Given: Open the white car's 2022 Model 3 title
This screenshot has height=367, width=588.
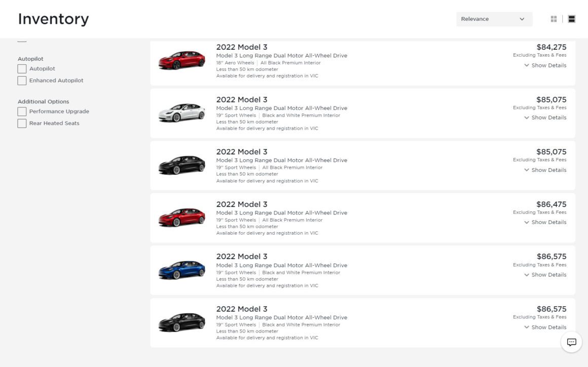Looking at the screenshot, I should tap(242, 100).
